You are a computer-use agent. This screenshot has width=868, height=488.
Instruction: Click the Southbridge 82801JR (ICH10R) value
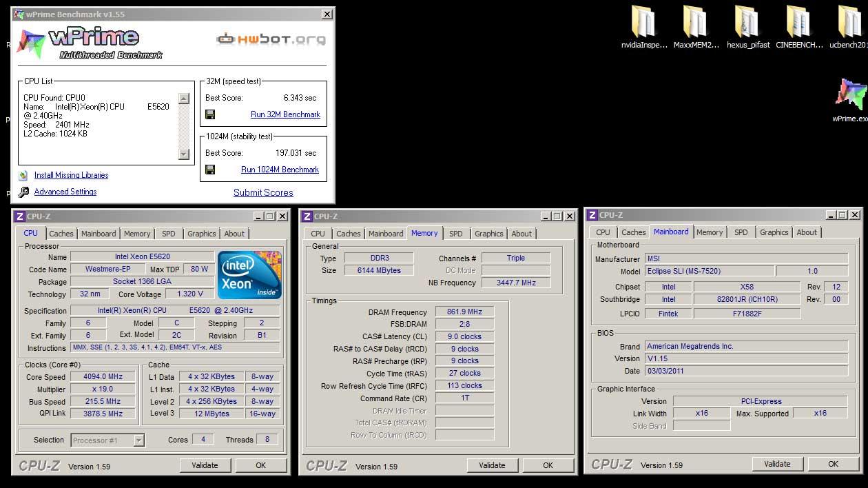(x=747, y=300)
